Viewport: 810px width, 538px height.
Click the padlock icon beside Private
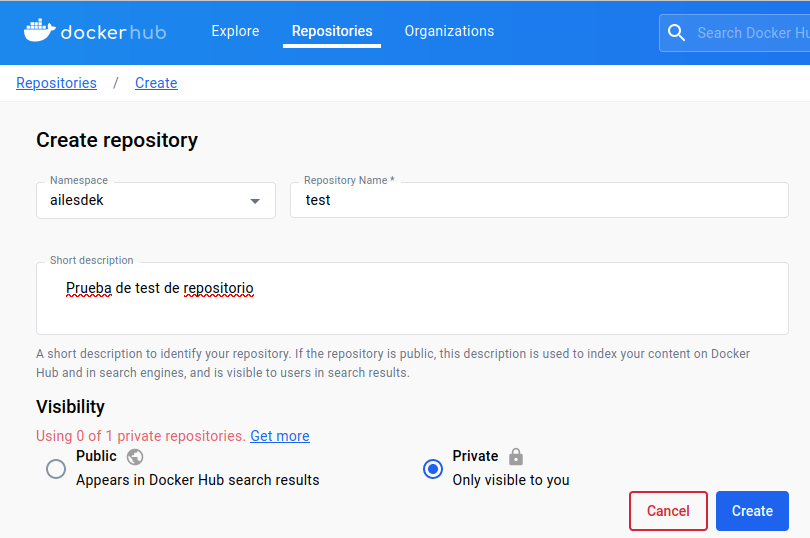pyautogui.click(x=516, y=456)
